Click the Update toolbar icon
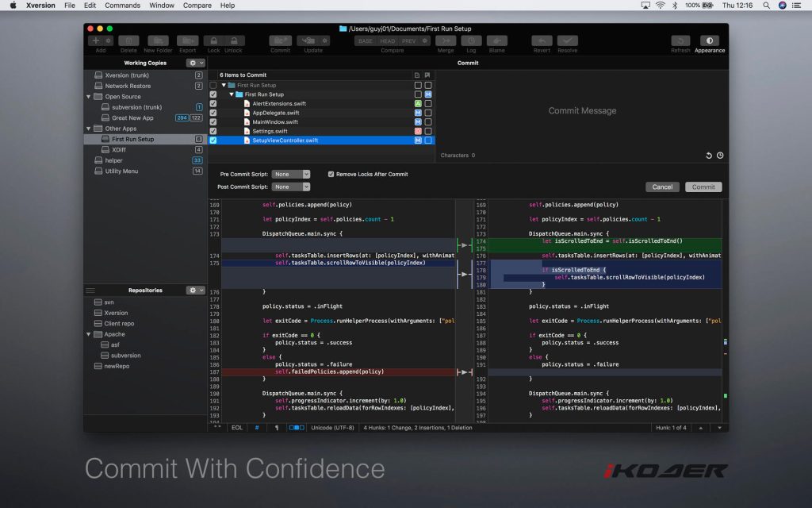Image resolution: width=812 pixels, height=508 pixels. coord(312,40)
